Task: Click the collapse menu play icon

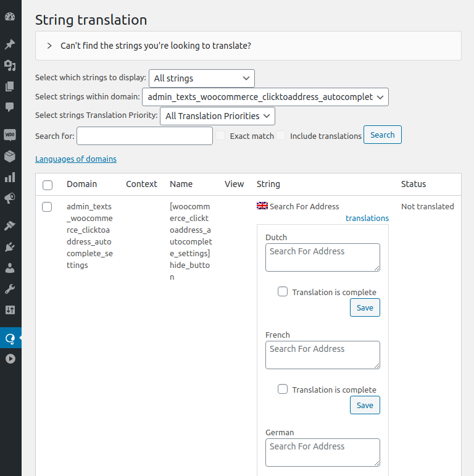Action: 10,359
